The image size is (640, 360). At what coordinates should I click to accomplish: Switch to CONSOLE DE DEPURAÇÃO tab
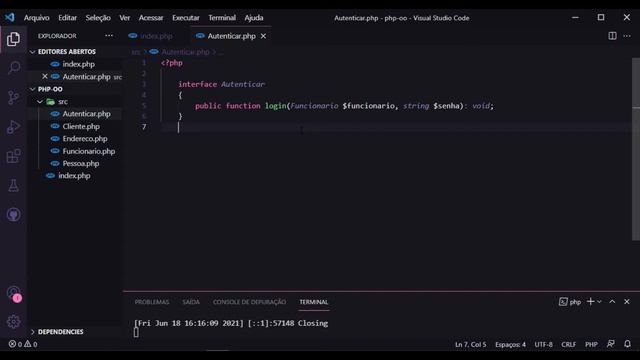click(249, 302)
